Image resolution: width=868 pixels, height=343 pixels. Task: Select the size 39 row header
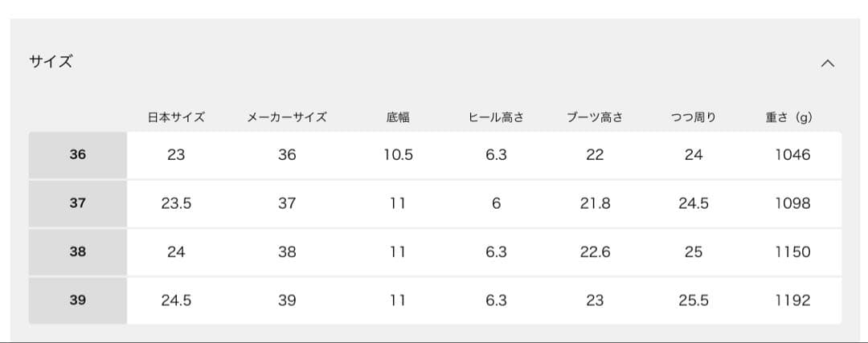[x=77, y=300]
